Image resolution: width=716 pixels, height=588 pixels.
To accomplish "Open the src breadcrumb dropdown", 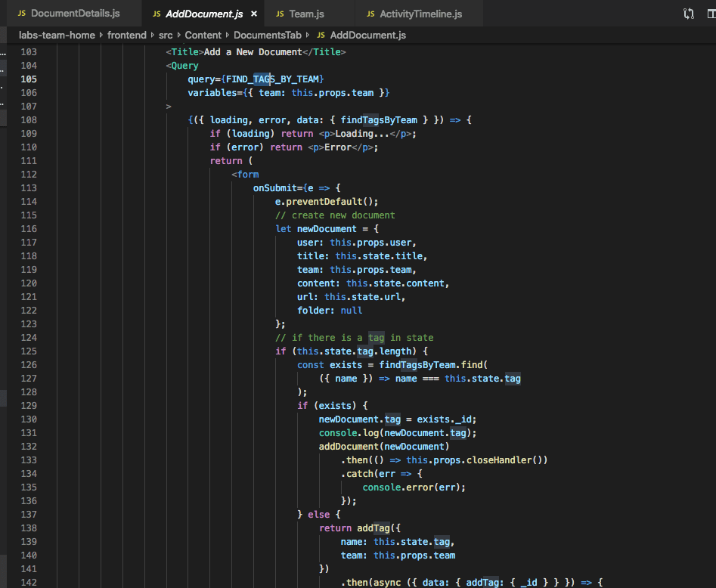I will coord(165,36).
